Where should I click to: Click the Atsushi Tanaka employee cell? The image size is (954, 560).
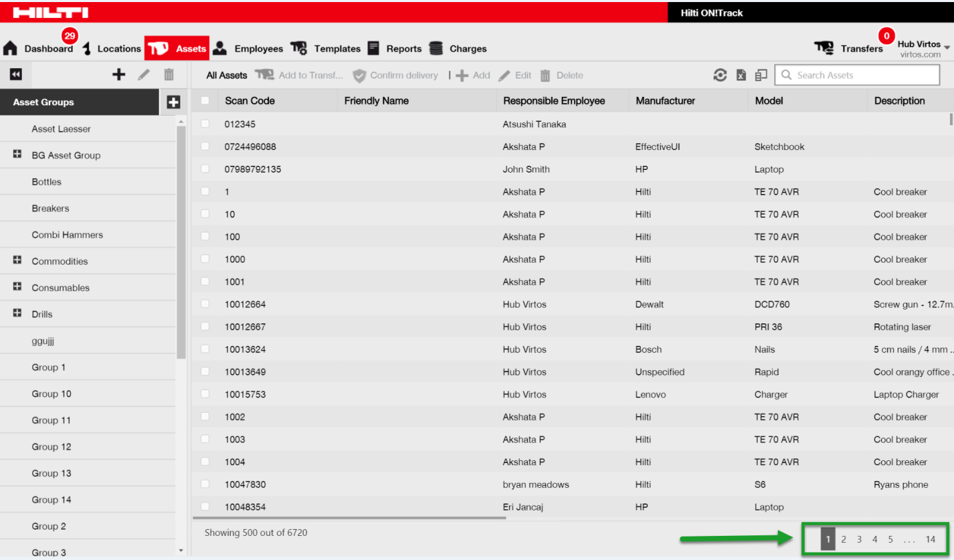tap(535, 124)
